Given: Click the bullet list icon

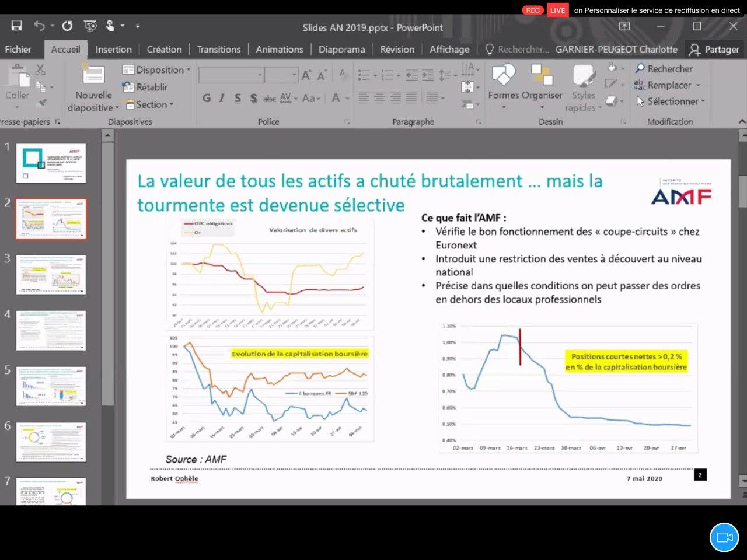Looking at the screenshot, I should pyautogui.click(x=364, y=75).
